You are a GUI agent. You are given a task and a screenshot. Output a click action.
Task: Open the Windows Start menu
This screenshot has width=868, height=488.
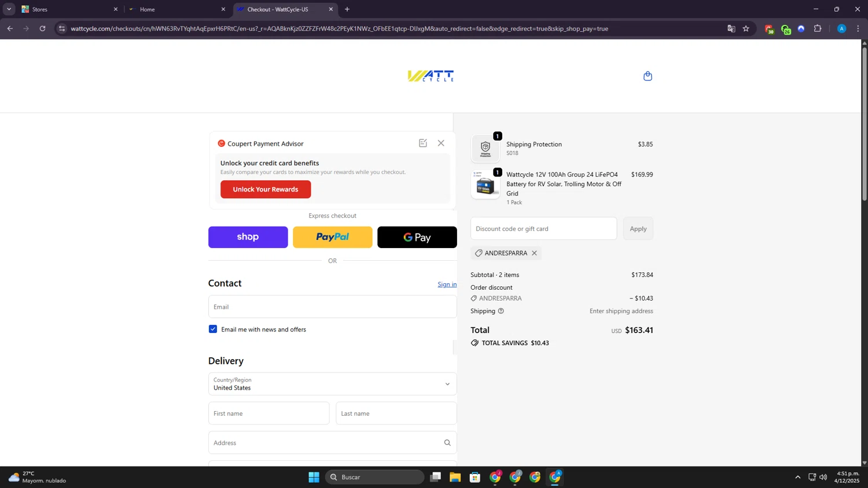(x=314, y=477)
